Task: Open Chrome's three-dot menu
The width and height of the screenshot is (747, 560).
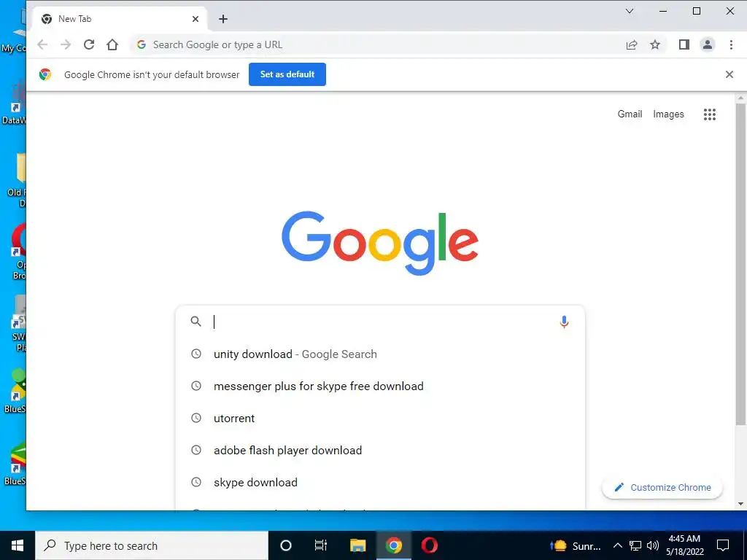Action: point(731,44)
